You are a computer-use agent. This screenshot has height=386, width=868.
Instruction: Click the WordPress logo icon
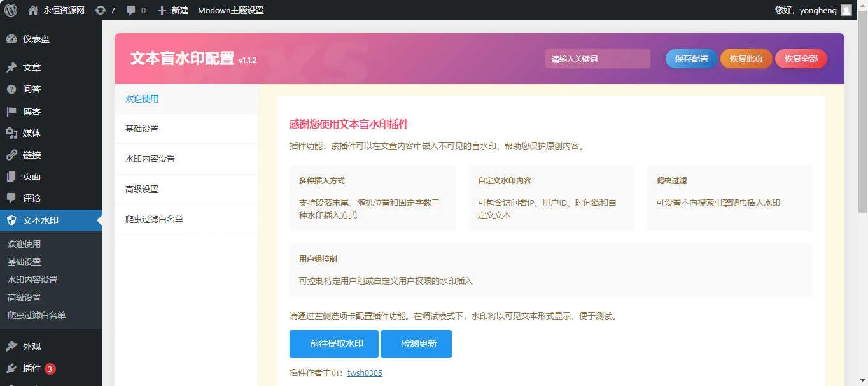(x=10, y=10)
